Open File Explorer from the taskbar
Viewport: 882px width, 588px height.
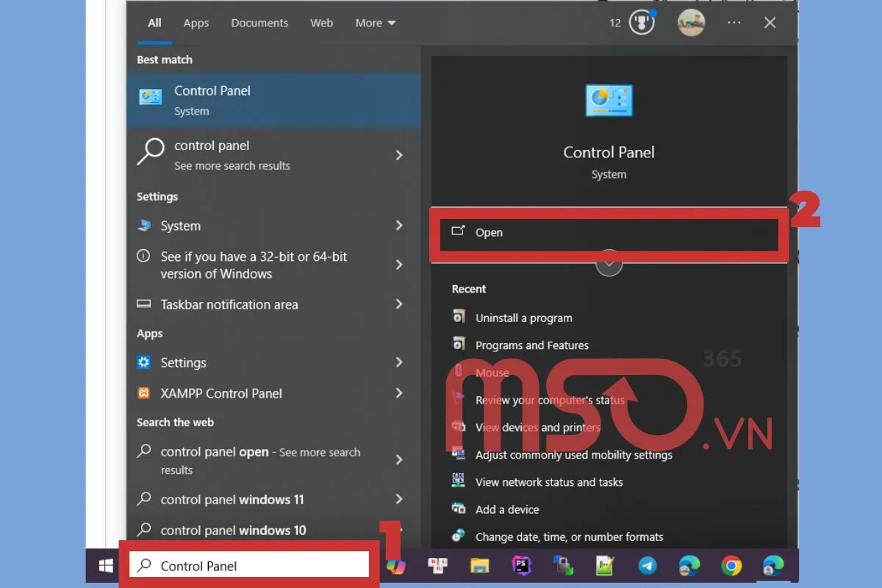point(480,565)
